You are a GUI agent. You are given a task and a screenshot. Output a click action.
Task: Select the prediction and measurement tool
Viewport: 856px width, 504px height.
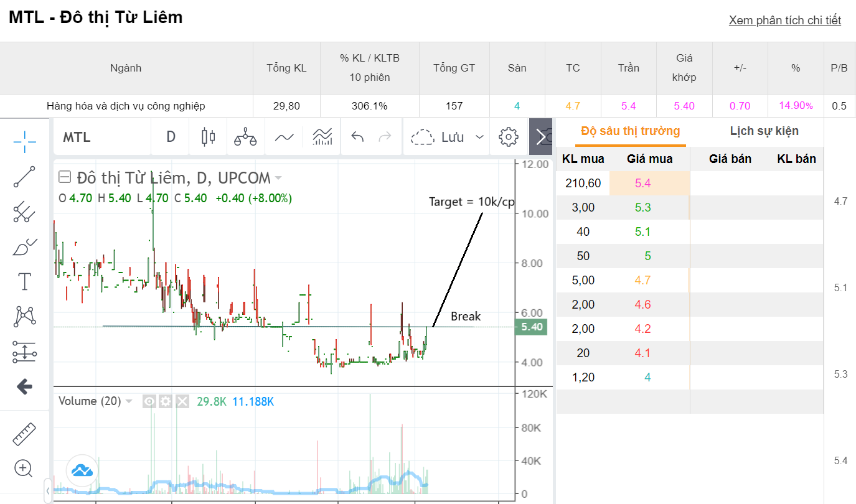click(x=24, y=352)
